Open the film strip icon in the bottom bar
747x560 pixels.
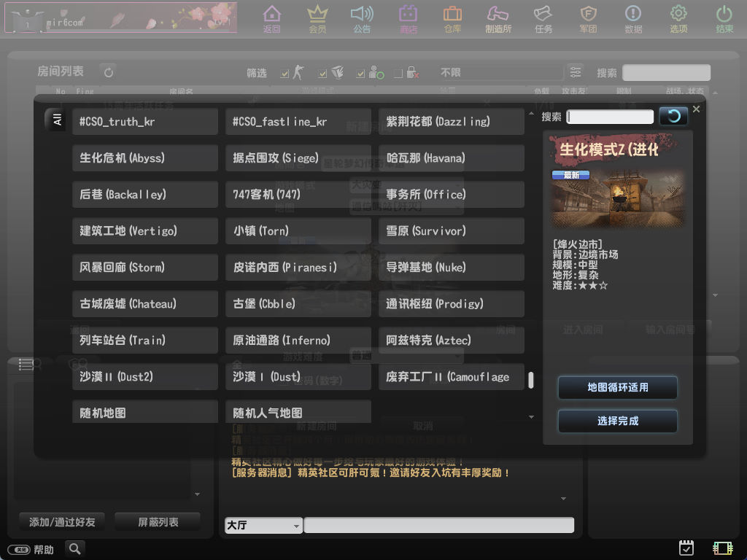click(722, 548)
